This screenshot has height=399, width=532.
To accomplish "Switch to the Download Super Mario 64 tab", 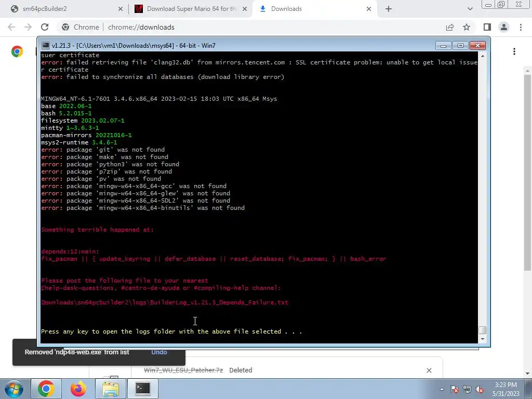I will (x=191, y=9).
